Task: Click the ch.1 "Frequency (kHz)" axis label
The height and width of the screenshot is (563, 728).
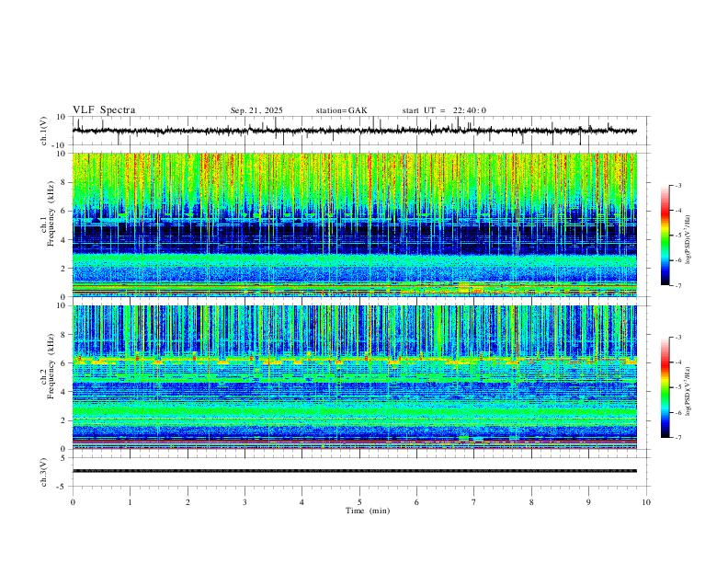Action: 51,214
